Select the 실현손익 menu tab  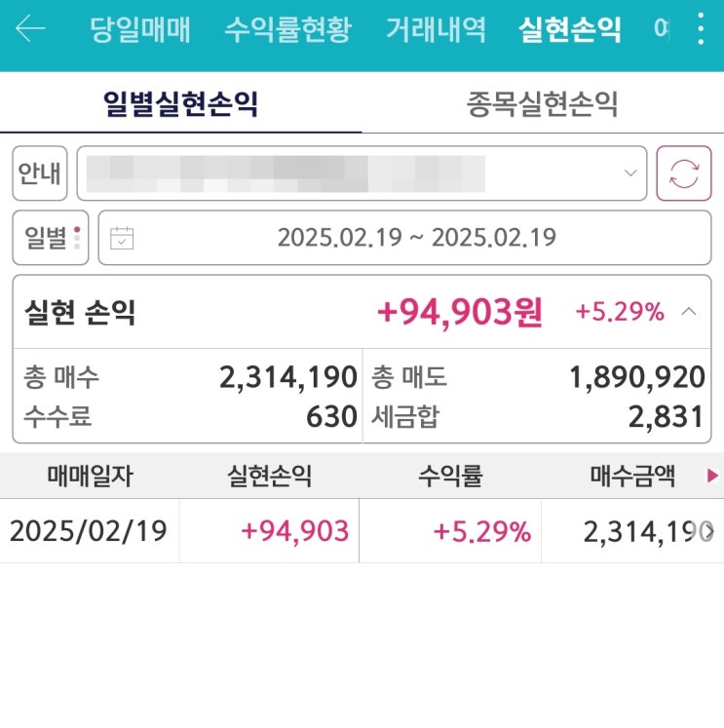(x=570, y=29)
